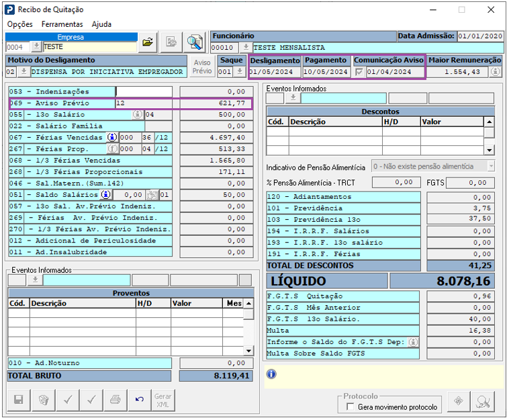The image size is (509, 420).
Task: Click the printer icon in bottom toolbar
Action: coord(115,400)
